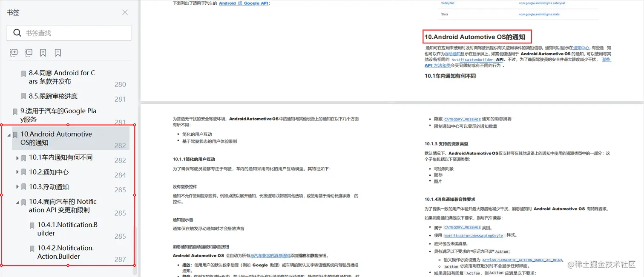Open the 与汽车兼容的消息通知 link
Screen dimensions: 644x277
click(x=270, y=256)
